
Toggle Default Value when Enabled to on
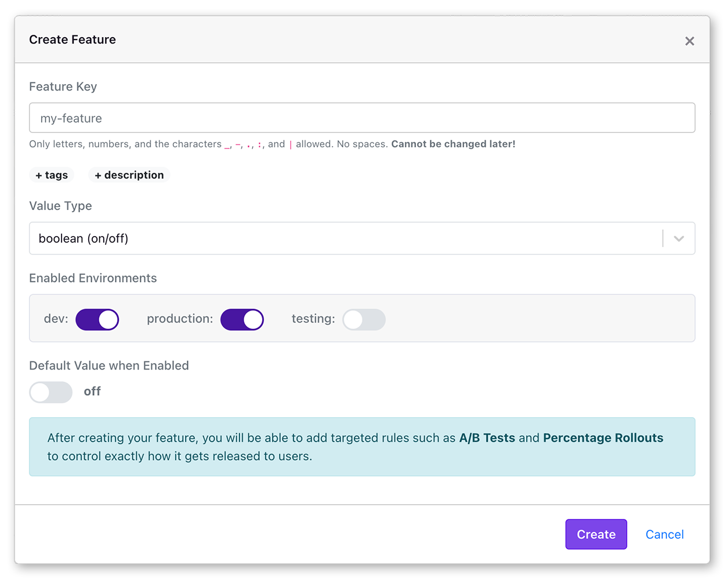(x=50, y=392)
